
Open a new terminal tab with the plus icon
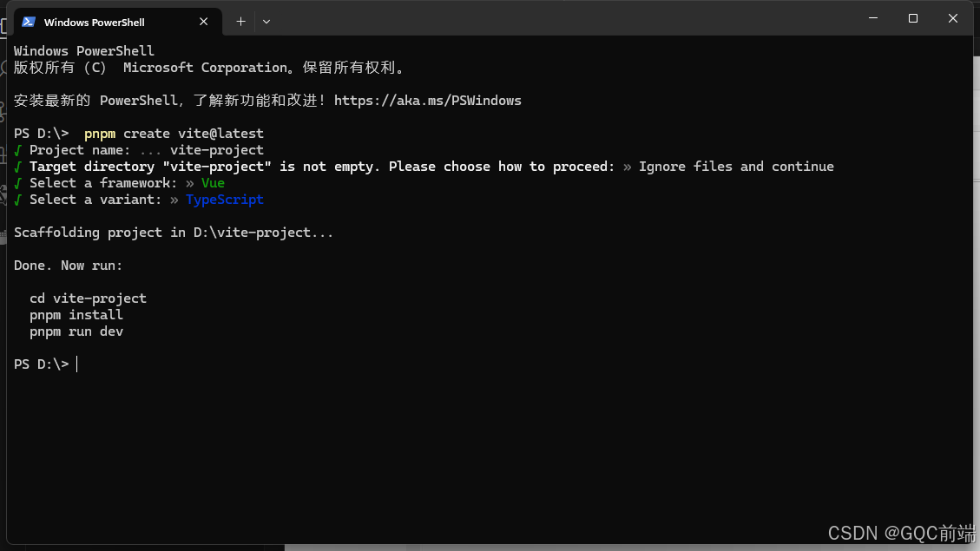[x=240, y=22]
